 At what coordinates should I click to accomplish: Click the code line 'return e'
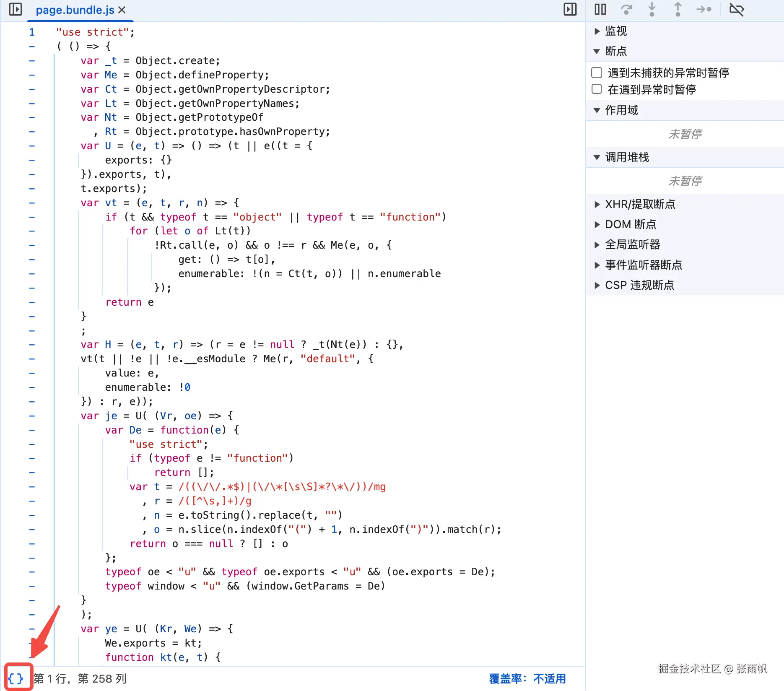(130, 302)
